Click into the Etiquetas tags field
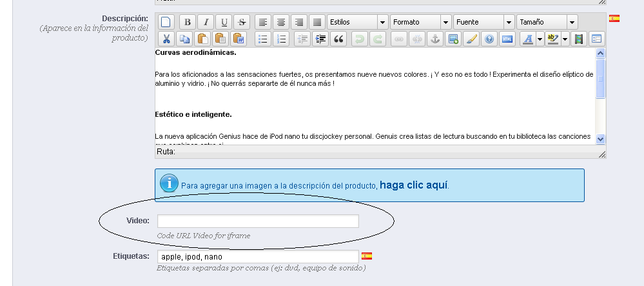Screen dimensions: 644x286 [258, 257]
